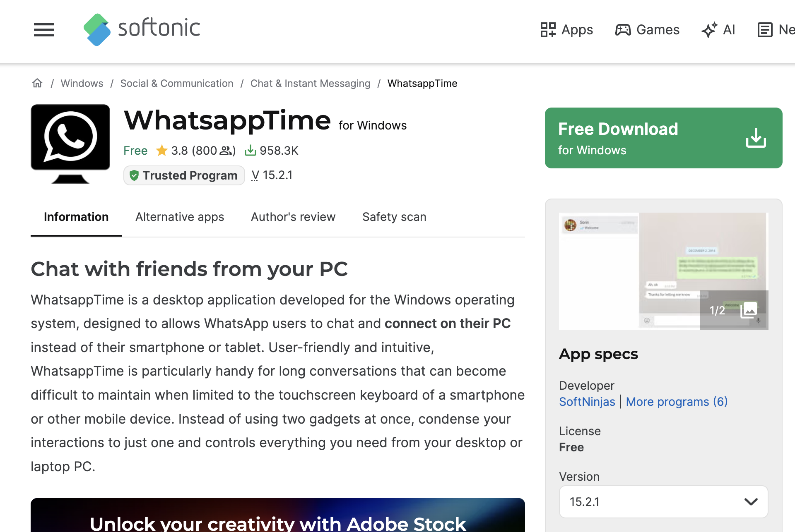Click the Trusted Program badge
Screen dimensions: 795x532
click(x=184, y=175)
